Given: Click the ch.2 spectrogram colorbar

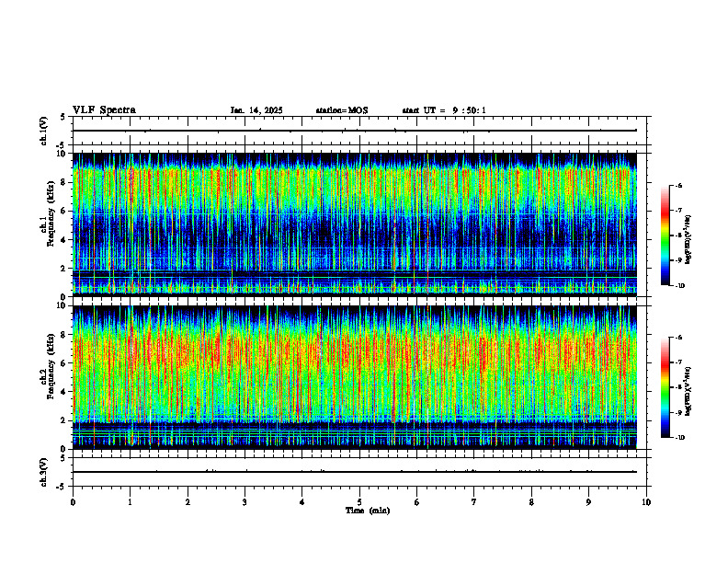Looking at the screenshot, I should pyautogui.click(x=665, y=387).
